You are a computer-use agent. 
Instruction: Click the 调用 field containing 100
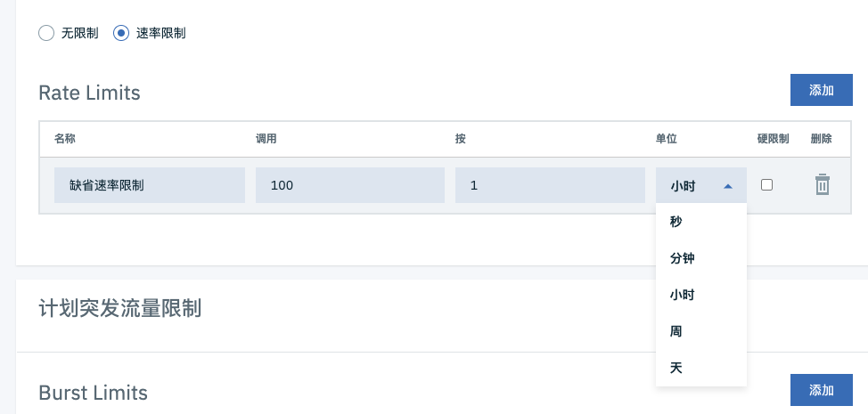click(x=349, y=186)
